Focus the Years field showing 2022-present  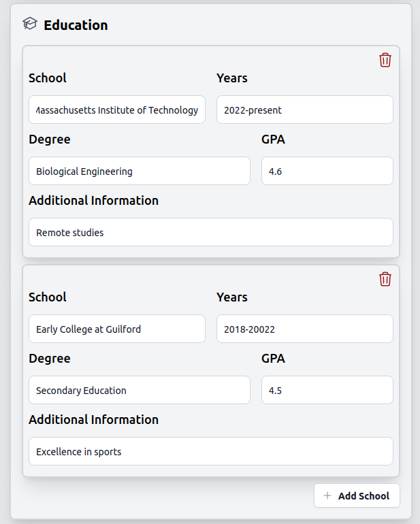(x=304, y=110)
